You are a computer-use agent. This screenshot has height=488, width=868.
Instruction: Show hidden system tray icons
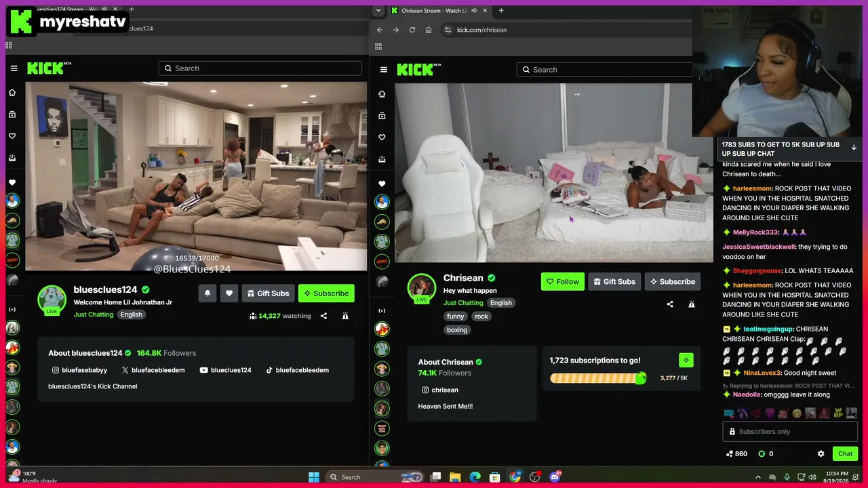point(758,477)
